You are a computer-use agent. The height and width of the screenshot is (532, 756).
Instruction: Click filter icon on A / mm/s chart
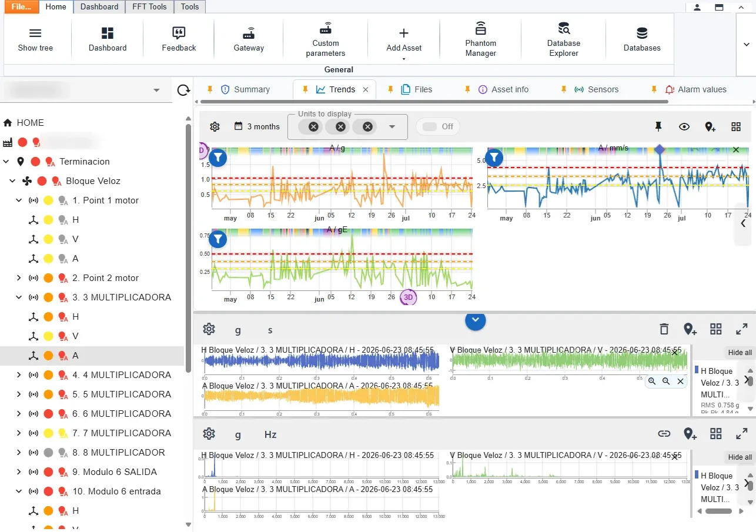point(495,157)
